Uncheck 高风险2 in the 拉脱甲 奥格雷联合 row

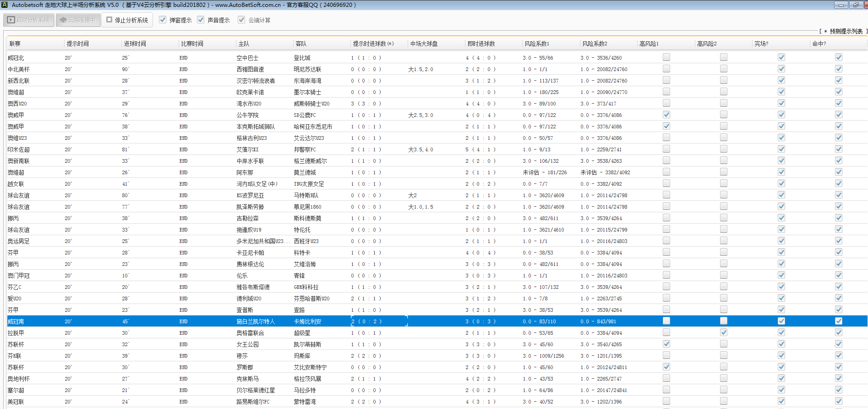point(723,332)
